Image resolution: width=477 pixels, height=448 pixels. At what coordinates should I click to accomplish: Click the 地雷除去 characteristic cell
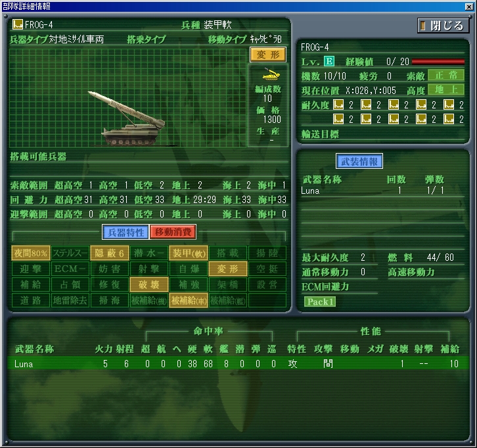(x=70, y=300)
